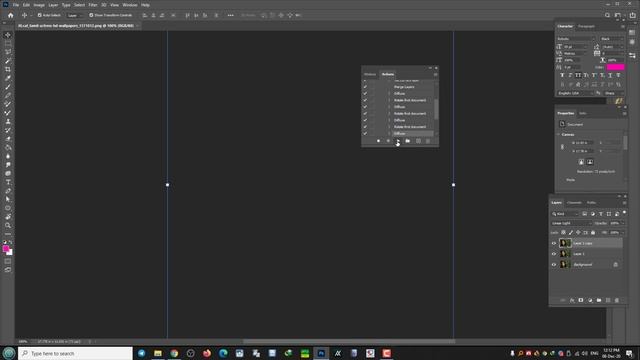Image resolution: width=640 pixels, height=360 pixels.
Task: Add a layer mask
Action: 581,300
